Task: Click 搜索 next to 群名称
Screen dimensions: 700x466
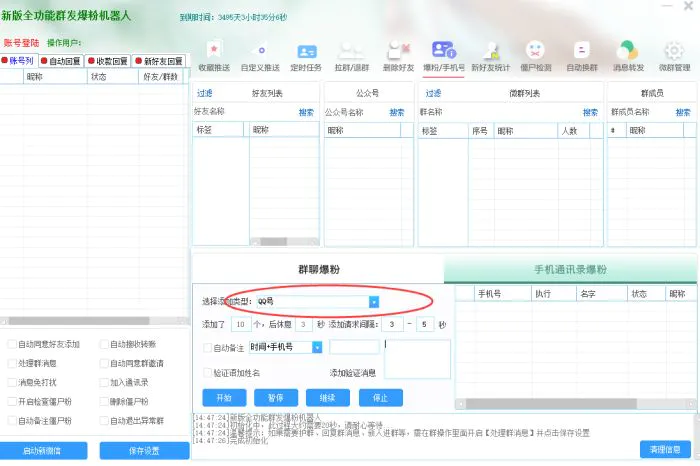Action: tap(590, 112)
